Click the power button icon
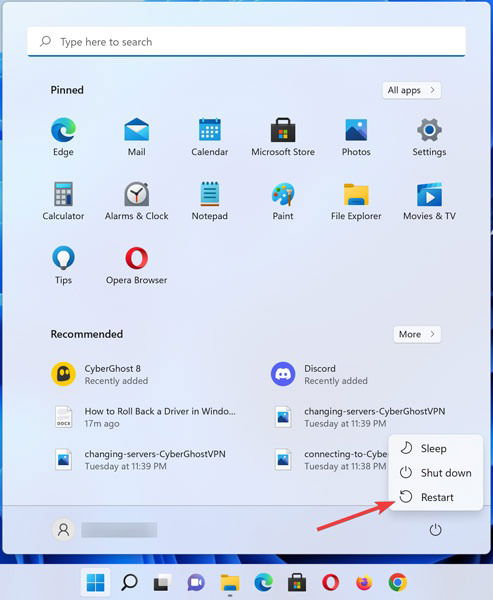The image size is (493, 600). tap(435, 530)
